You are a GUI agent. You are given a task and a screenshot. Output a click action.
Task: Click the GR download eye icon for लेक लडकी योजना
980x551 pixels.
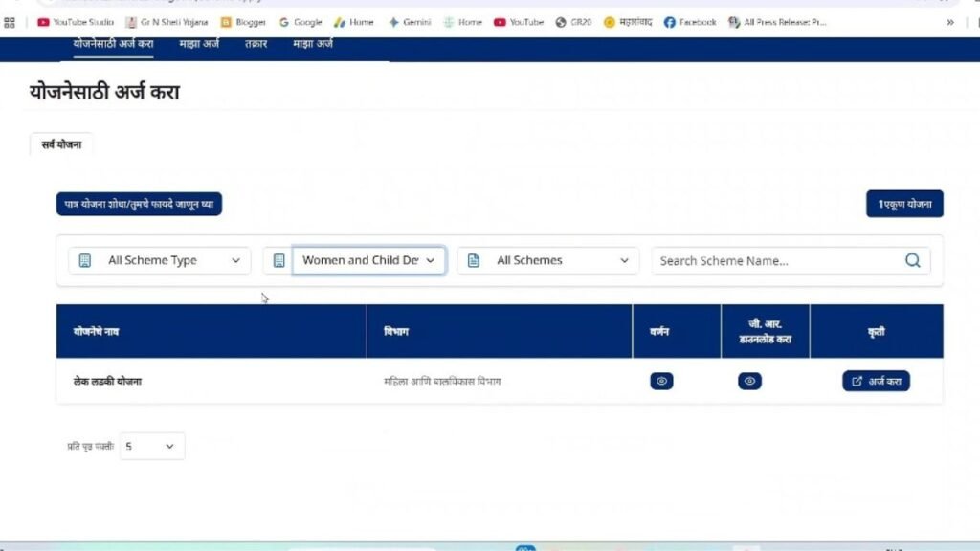coord(749,381)
